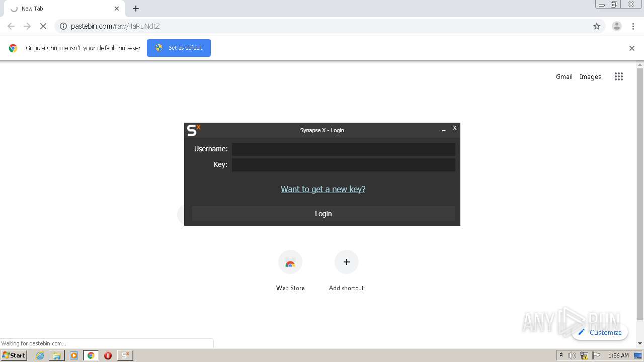Image resolution: width=644 pixels, height=362 pixels.
Task: Open the media player taskbar icon
Action: (74, 355)
